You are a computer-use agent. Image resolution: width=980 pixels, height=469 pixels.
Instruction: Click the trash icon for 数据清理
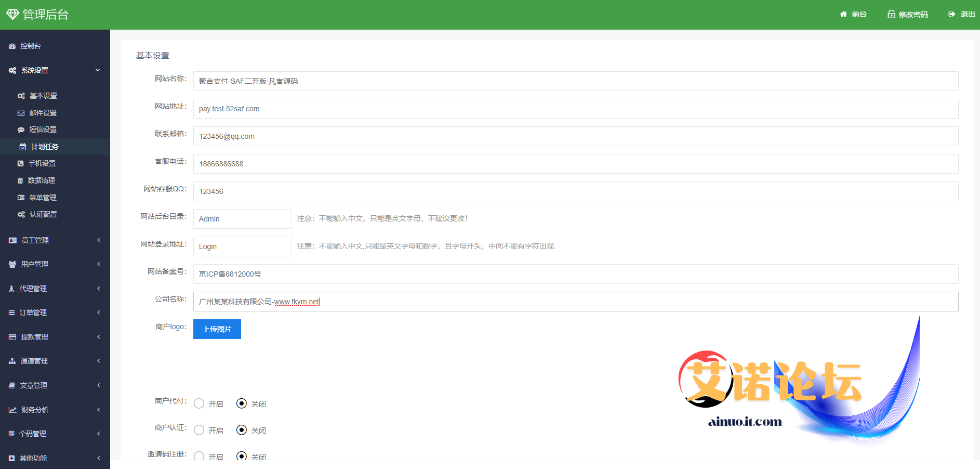(x=20, y=180)
